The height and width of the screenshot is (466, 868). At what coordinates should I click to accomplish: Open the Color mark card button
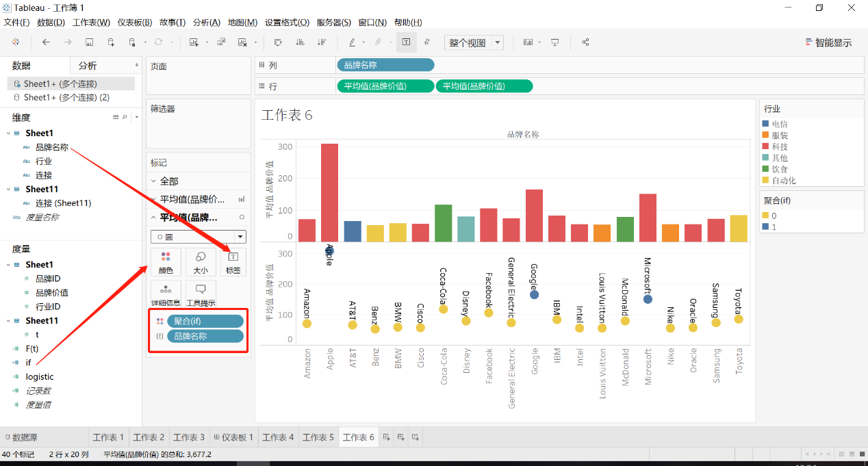pos(166,262)
